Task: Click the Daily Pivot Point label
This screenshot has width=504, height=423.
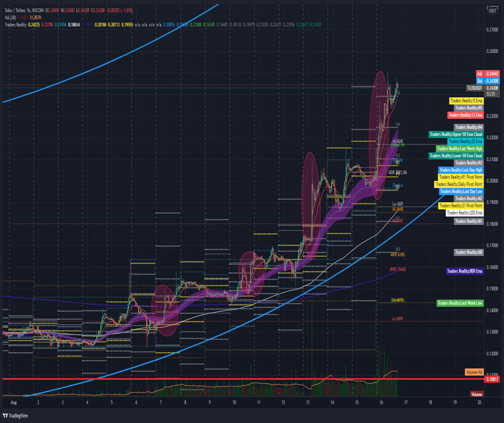Action: coord(459,184)
